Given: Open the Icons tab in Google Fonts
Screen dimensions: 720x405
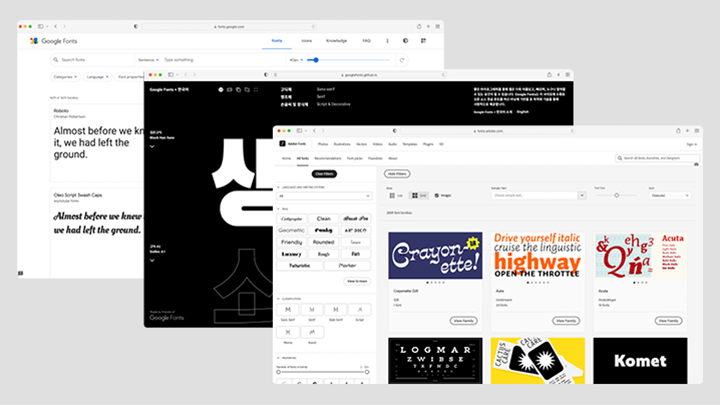Looking at the screenshot, I should pos(306,41).
